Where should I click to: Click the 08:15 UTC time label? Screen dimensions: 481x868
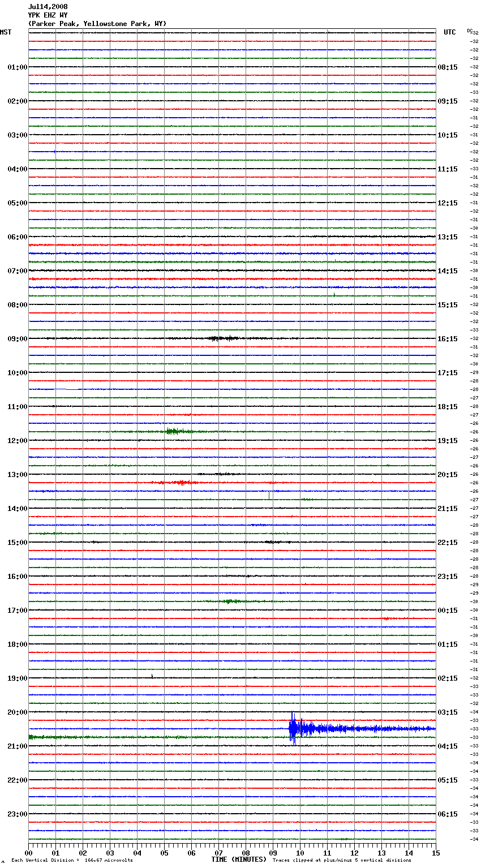(448, 67)
